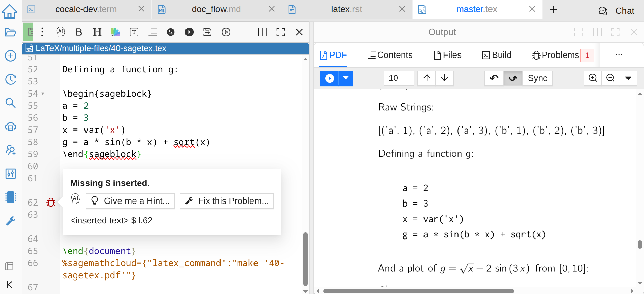644x294 pixels.
Task: Click the Home icon in the top-left corner
Action: 10,11
